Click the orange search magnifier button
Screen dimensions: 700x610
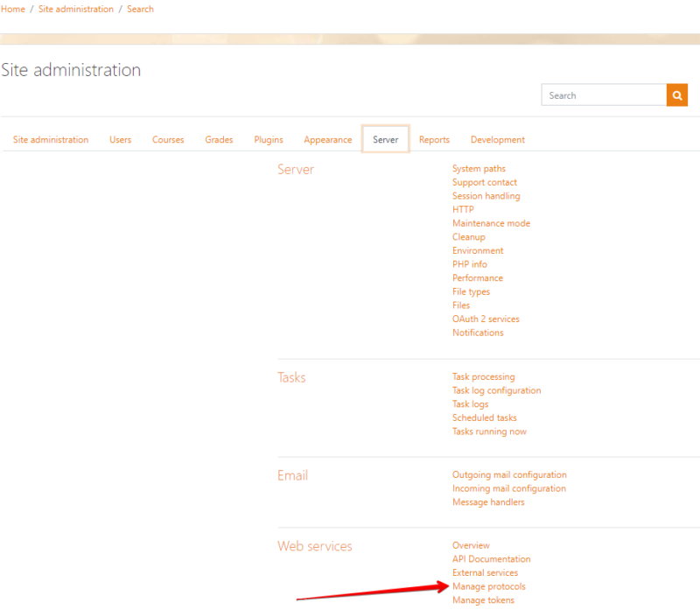[x=676, y=95]
